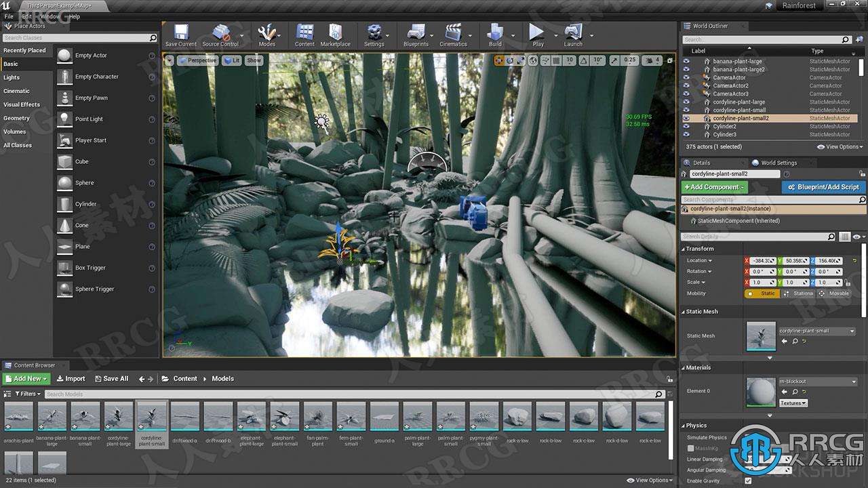Toggle visibility of banana-plant-large actor
868x488 pixels.
686,61
